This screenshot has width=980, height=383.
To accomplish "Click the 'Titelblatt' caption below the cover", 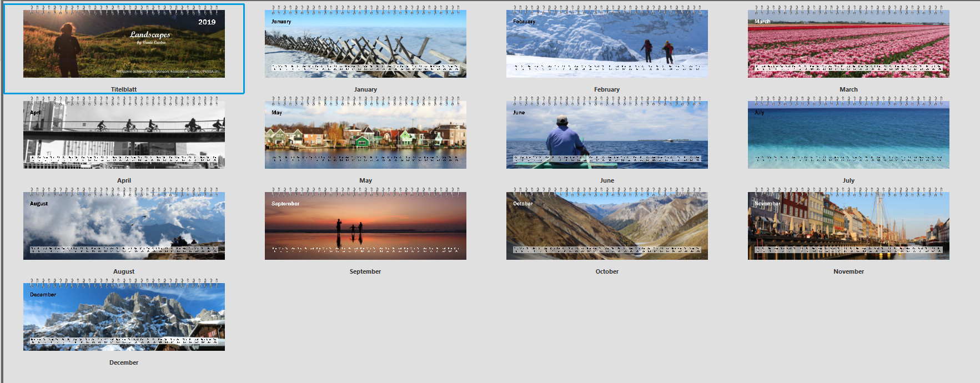I will [x=124, y=89].
